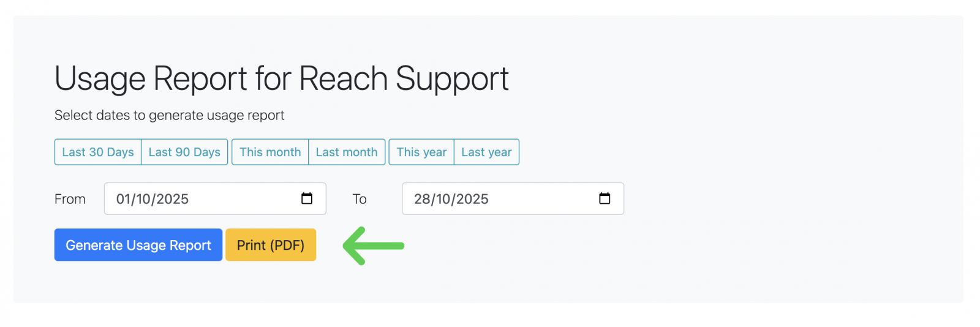Click the "To" field label
Screen dimensions: 980x327
pyautogui.click(x=360, y=199)
